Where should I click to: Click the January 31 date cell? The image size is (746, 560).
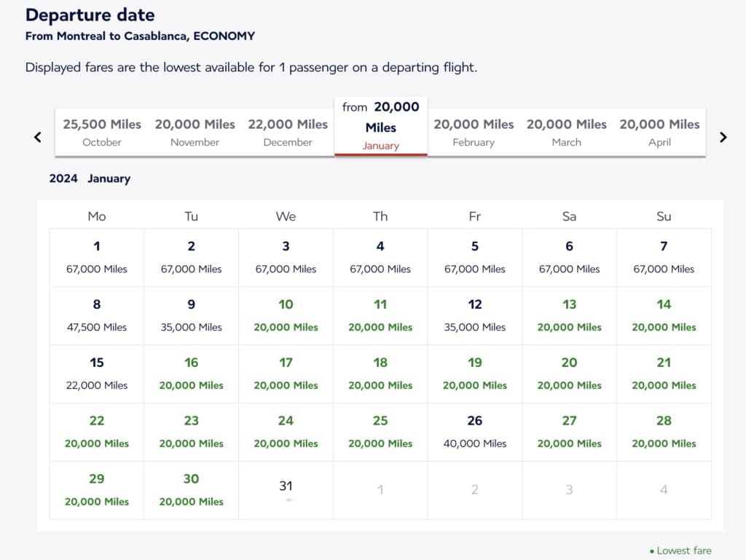(x=286, y=489)
